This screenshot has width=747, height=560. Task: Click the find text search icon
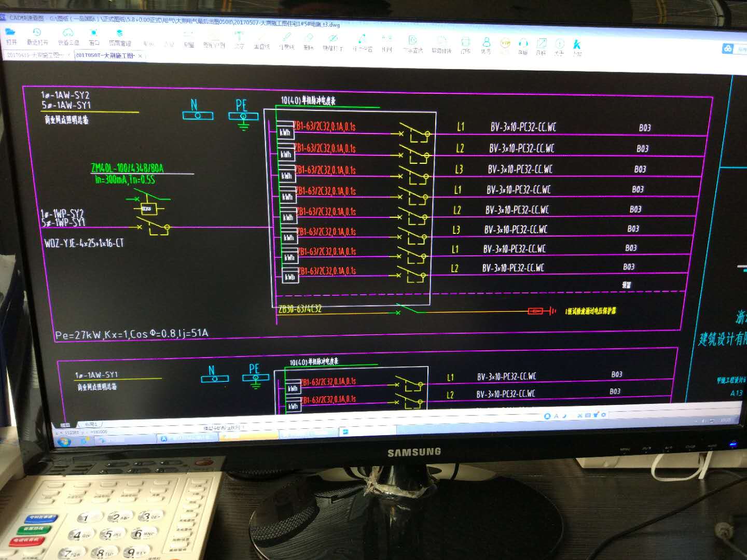[x=413, y=40]
